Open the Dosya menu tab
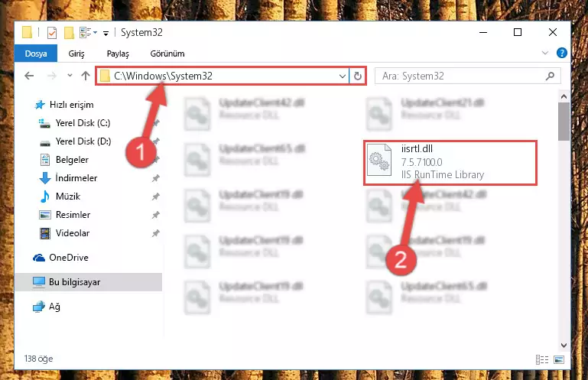Screen dimensions: 588x380 click(36, 54)
